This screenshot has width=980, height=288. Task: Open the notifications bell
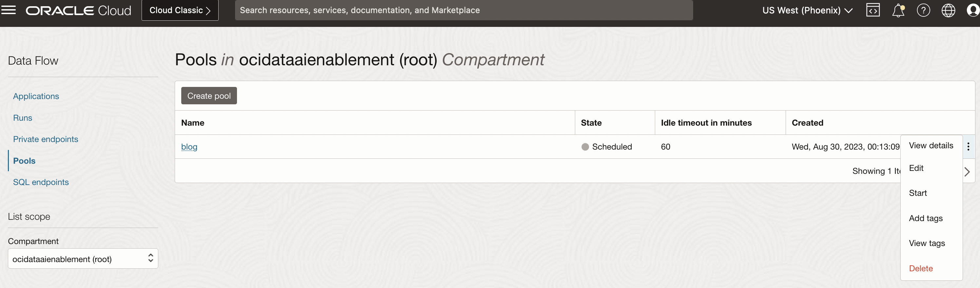tap(898, 10)
